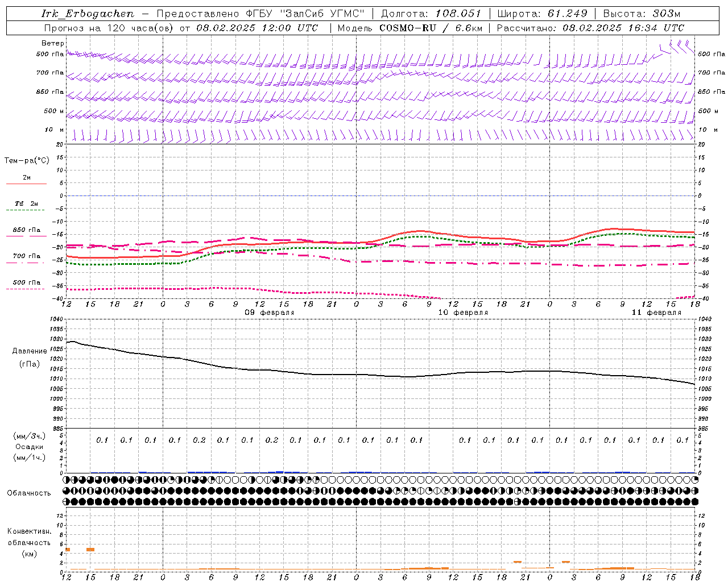Click the dashed swatch under Td 2м legend
This screenshot has height=582, width=728.
coord(25,210)
